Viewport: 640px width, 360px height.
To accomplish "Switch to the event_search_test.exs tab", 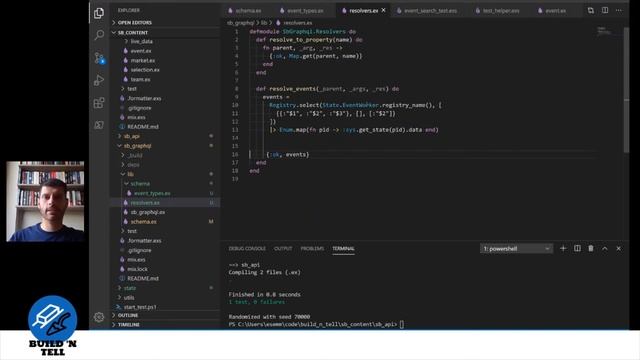I will [x=431, y=11].
